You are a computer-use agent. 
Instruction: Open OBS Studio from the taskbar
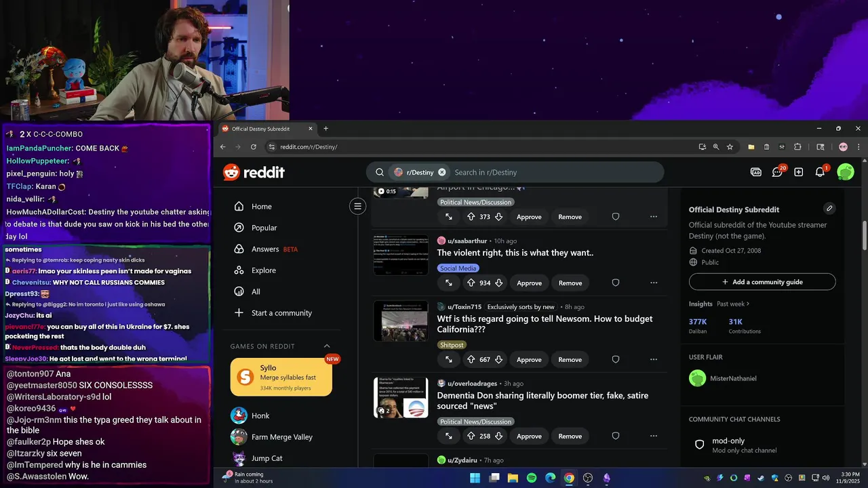point(588,478)
